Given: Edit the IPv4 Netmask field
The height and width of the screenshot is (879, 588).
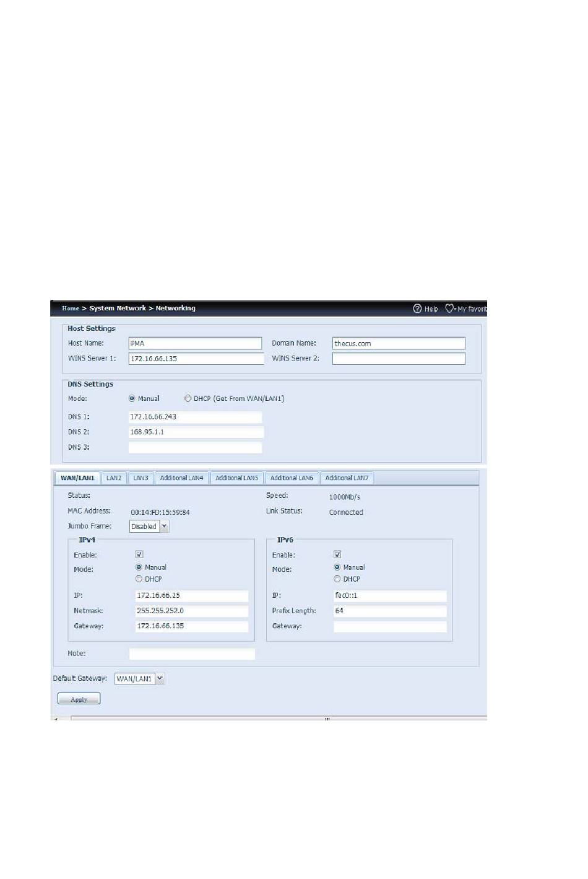Looking at the screenshot, I should tap(192, 611).
